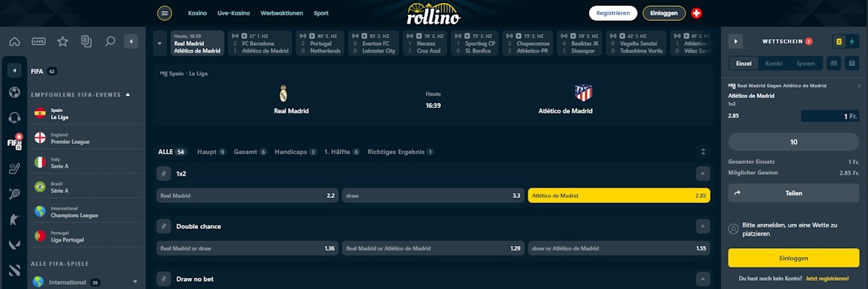Switch to the Handicaps markets tab
This screenshot has height=289, width=868.
coord(295,151)
